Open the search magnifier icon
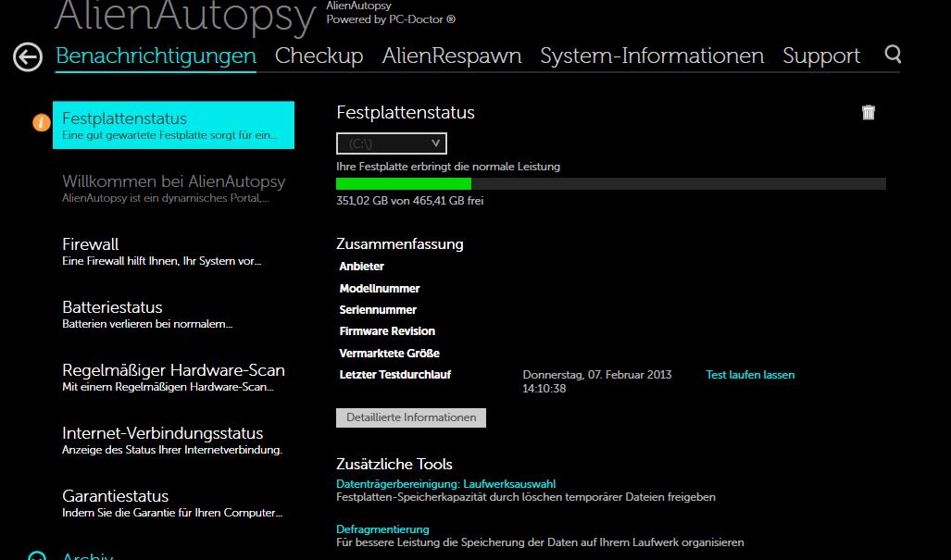Image resolution: width=951 pixels, height=560 pixels. pyautogui.click(x=893, y=54)
